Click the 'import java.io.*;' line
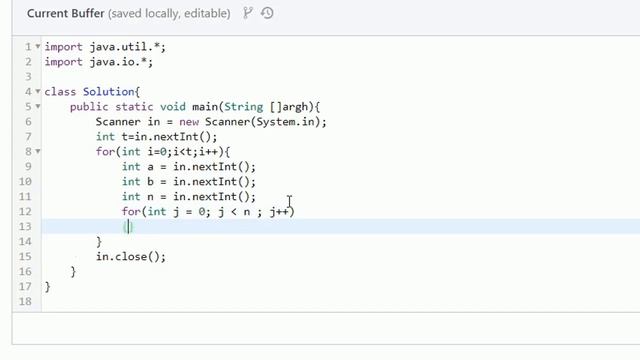Image resolution: width=640 pixels, height=360 pixels. click(99, 62)
